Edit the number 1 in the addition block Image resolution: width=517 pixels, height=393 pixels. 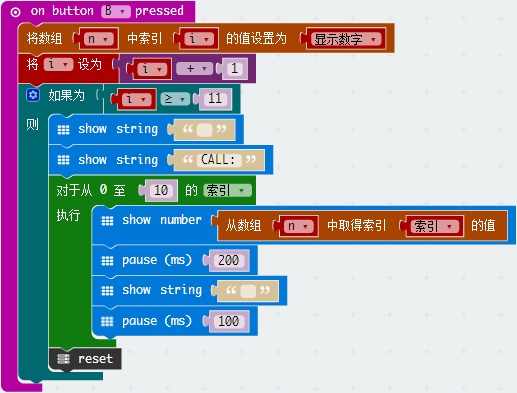click(x=234, y=69)
